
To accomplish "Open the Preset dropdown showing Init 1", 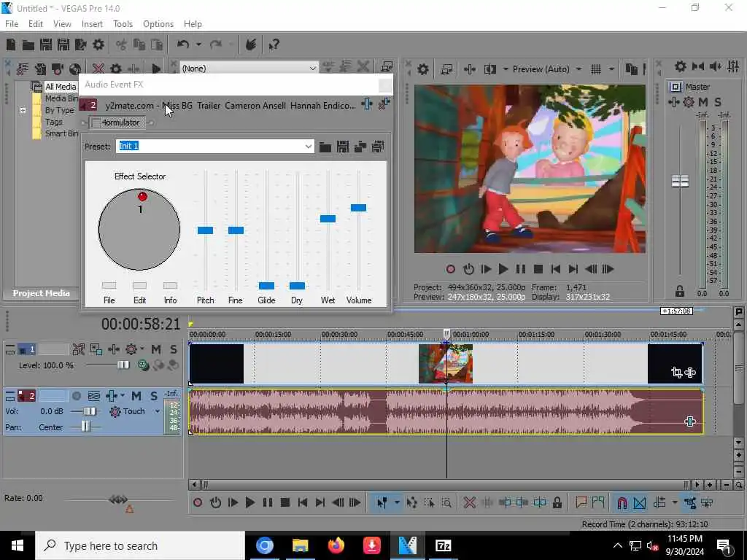I will click(x=309, y=146).
